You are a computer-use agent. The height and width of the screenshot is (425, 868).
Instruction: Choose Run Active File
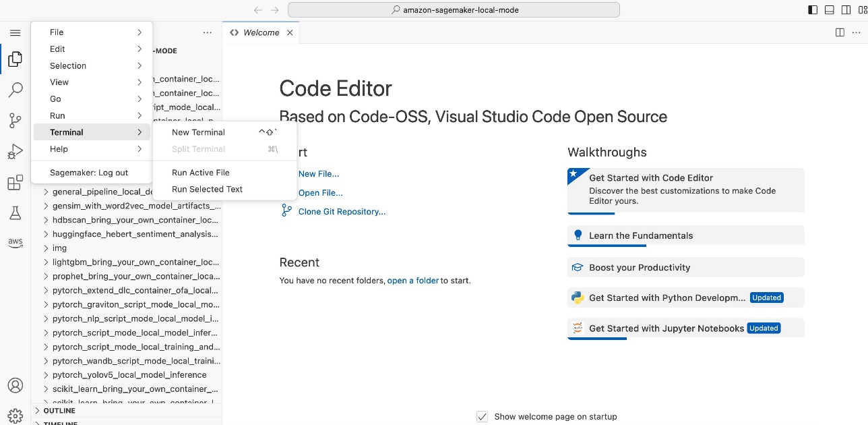225,173
